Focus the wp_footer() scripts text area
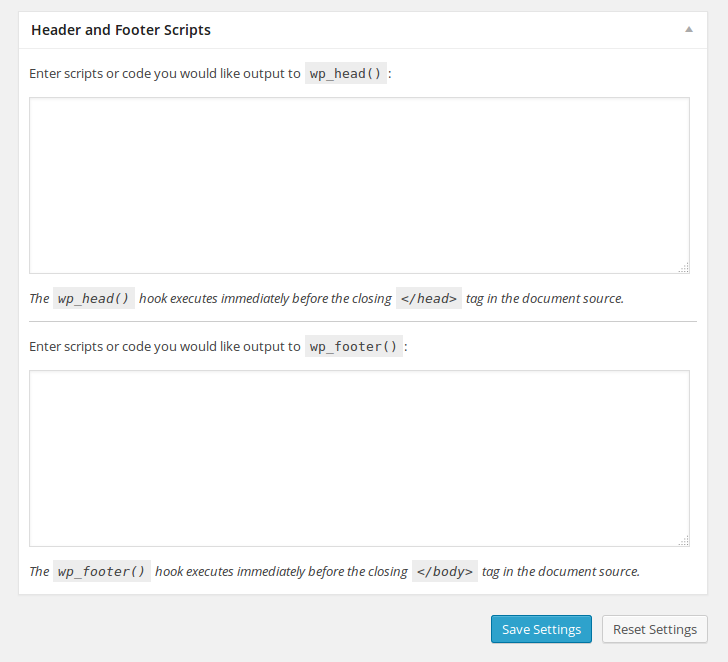This screenshot has width=728, height=662. [x=359, y=458]
